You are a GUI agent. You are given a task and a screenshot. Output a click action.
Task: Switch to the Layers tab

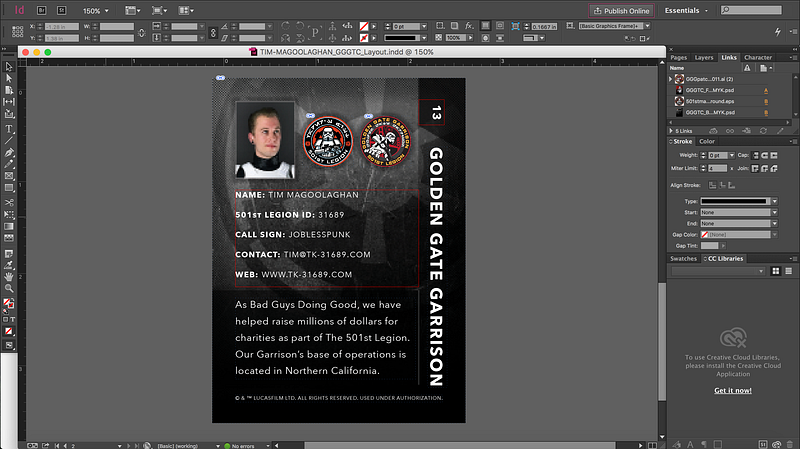[x=704, y=58]
